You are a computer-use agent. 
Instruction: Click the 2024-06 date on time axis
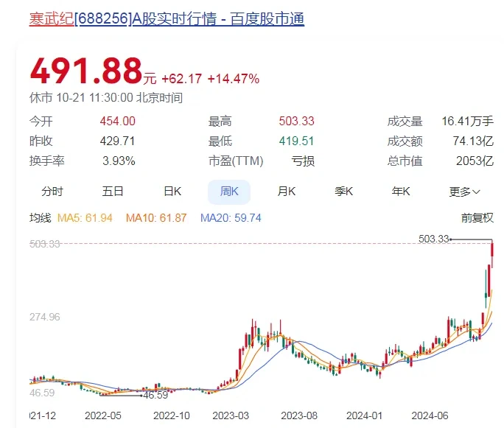click(431, 415)
